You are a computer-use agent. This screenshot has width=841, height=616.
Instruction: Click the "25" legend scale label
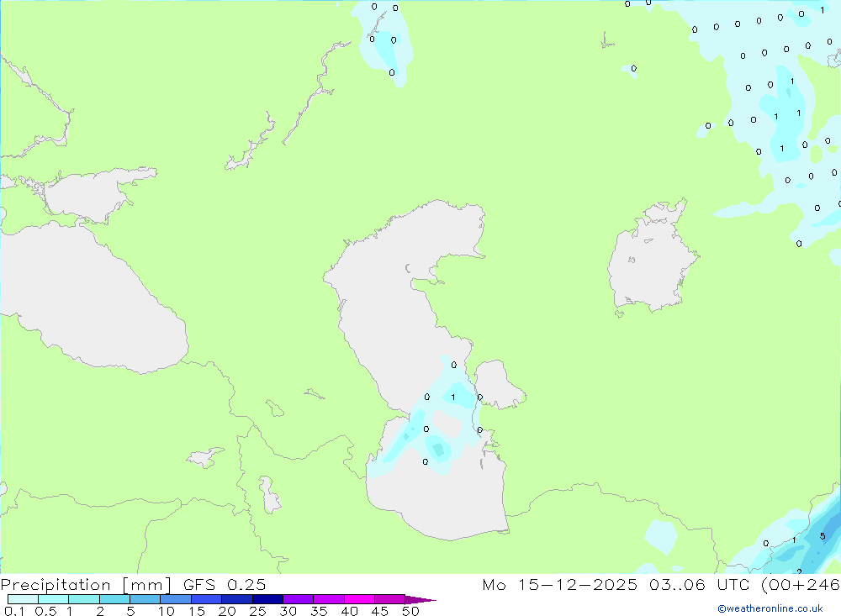click(x=258, y=611)
